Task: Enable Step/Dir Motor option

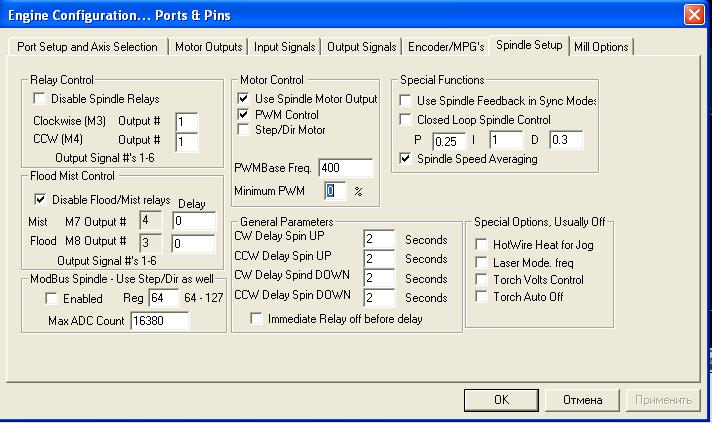Action: (x=243, y=130)
